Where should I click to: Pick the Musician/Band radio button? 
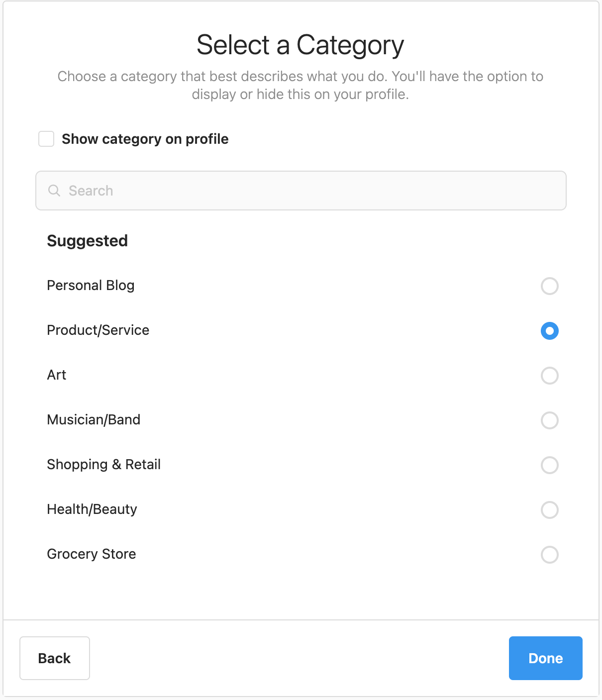pos(550,420)
